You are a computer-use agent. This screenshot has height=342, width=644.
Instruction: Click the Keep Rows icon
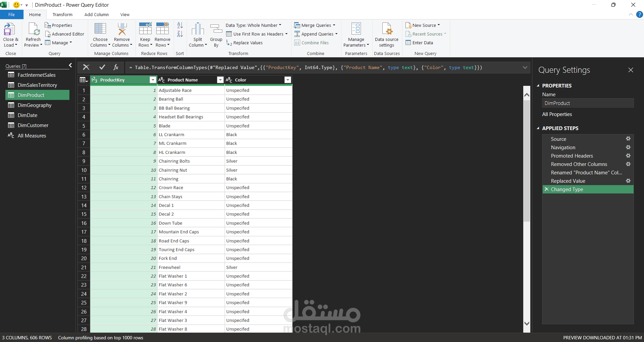click(145, 28)
